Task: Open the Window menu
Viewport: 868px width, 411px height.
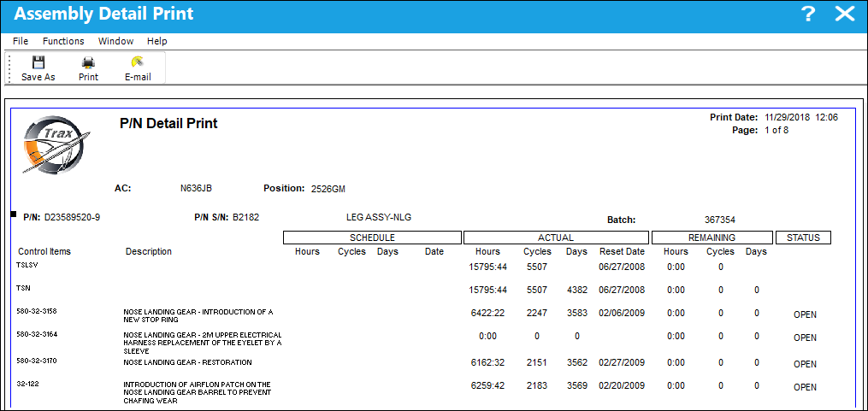Action: tap(115, 41)
